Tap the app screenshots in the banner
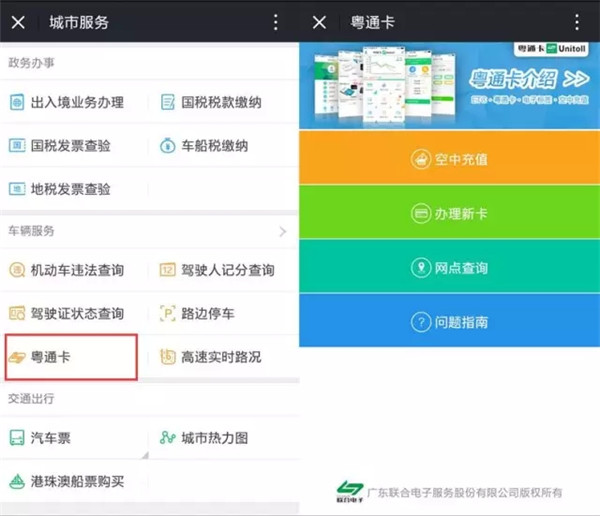This screenshot has height=516, width=600. [385, 85]
